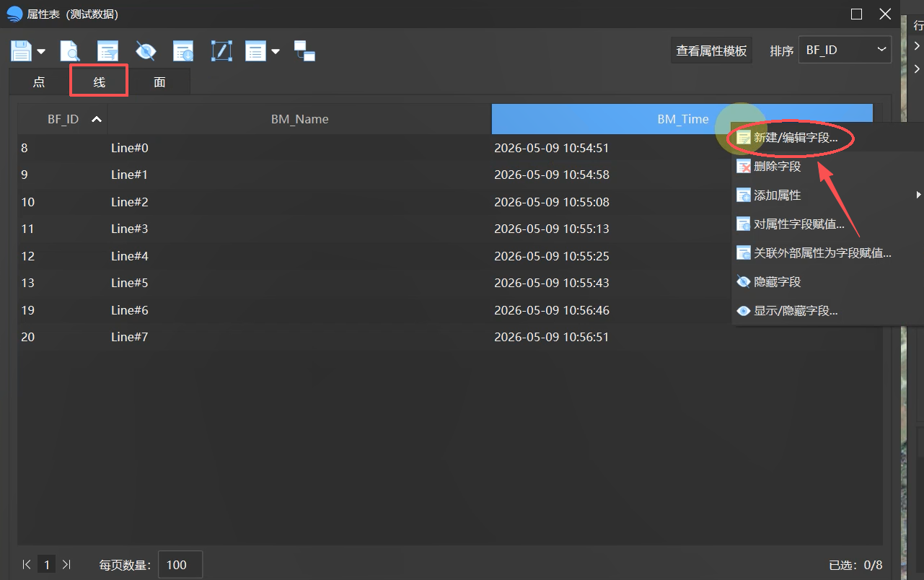Click the table with down-arrow toolbar icon
The height and width of the screenshot is (580, 924).
point(183,51)
